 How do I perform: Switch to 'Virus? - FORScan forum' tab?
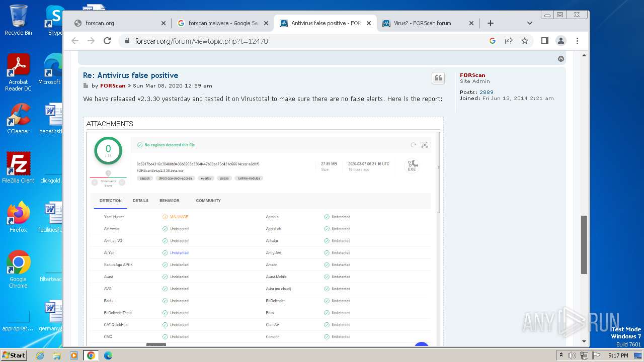[428, 23]
